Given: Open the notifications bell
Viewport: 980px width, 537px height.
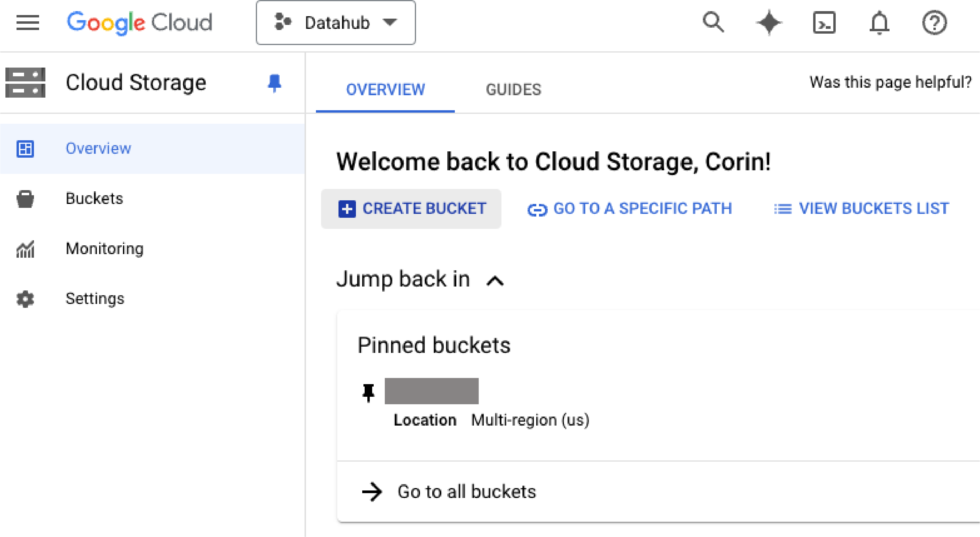Looking at the screenshot, I should point(879,23).
